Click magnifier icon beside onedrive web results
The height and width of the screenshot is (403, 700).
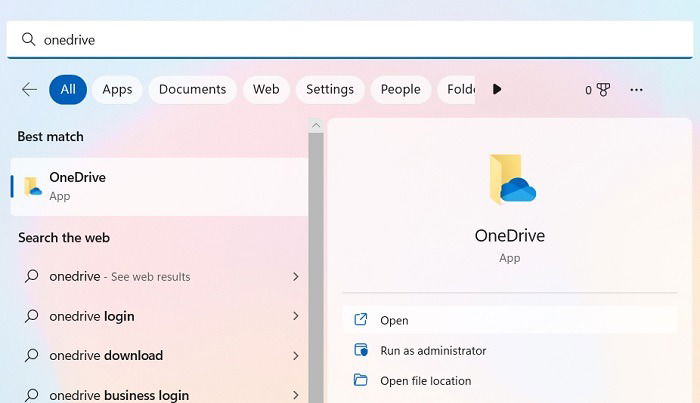(32, 276)
